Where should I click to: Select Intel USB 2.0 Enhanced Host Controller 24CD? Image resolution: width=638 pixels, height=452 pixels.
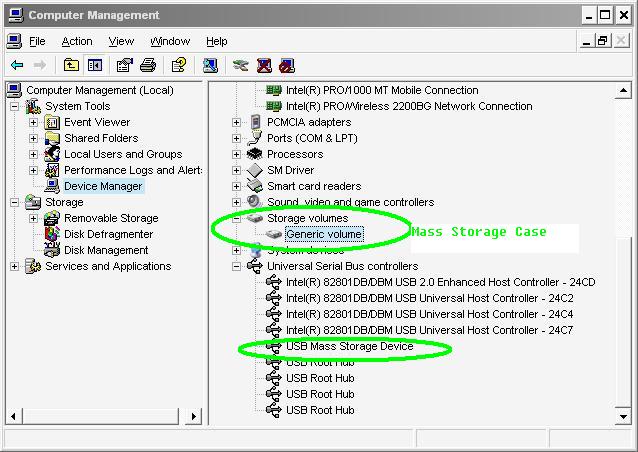tap(441, 282)
